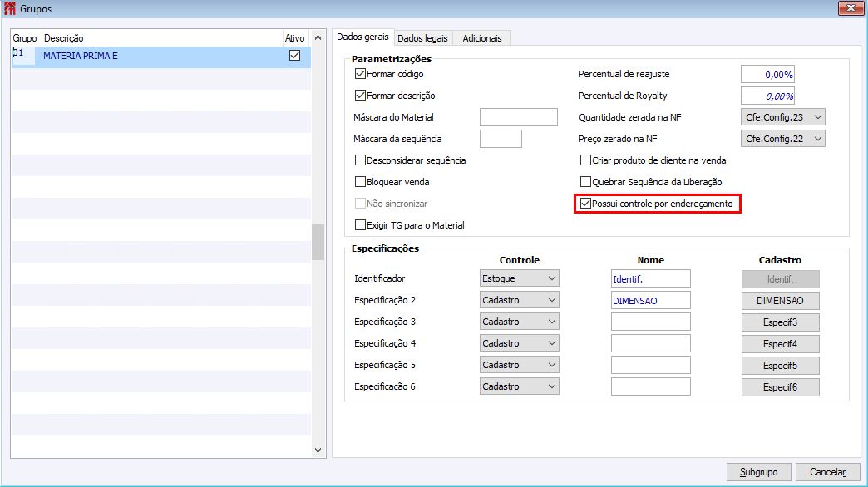Click the DIMENSAO cadastro button
Image resolution: width=868 pixels, height=487 pixels.
(780, 300)
